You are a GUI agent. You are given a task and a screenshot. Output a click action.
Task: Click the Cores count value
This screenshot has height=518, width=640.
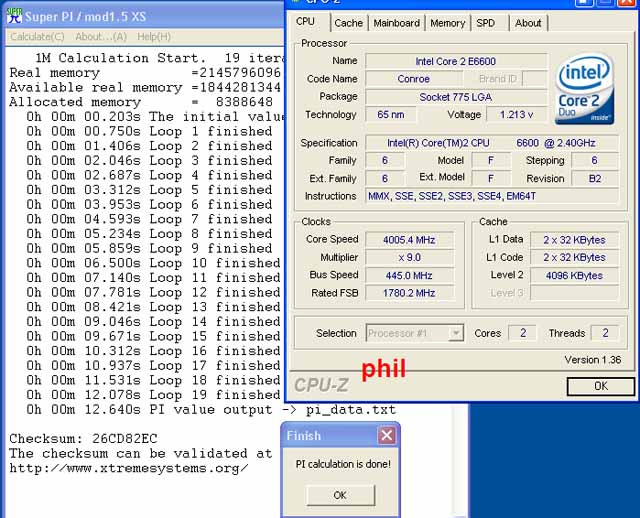click(522, 333)
